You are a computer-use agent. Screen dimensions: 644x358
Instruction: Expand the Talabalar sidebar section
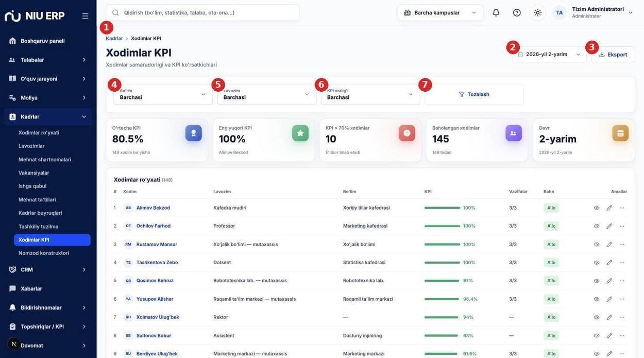(x=48, y=60)
